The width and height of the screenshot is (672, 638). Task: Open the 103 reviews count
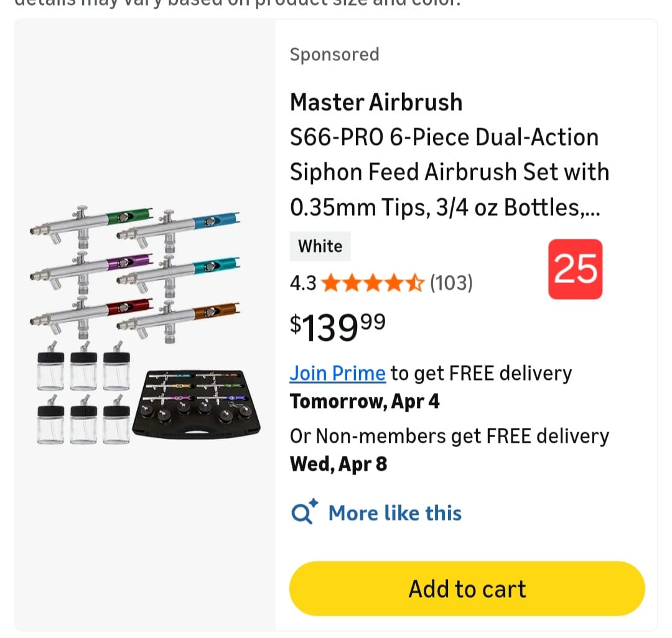click(x=451, y=284)
